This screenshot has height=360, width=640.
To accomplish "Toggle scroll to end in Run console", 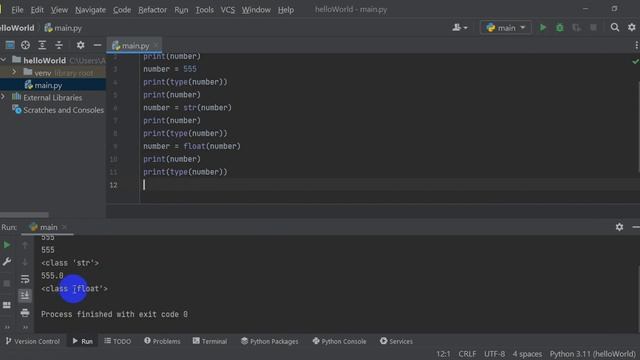I will [25, 296].
